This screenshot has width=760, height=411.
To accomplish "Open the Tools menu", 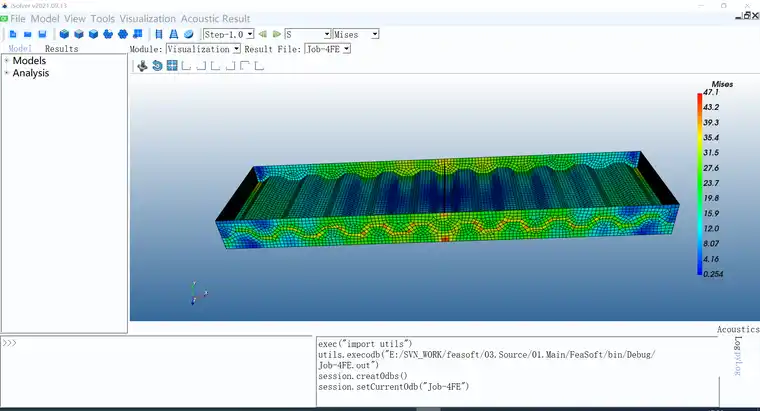I will point(103,19).
